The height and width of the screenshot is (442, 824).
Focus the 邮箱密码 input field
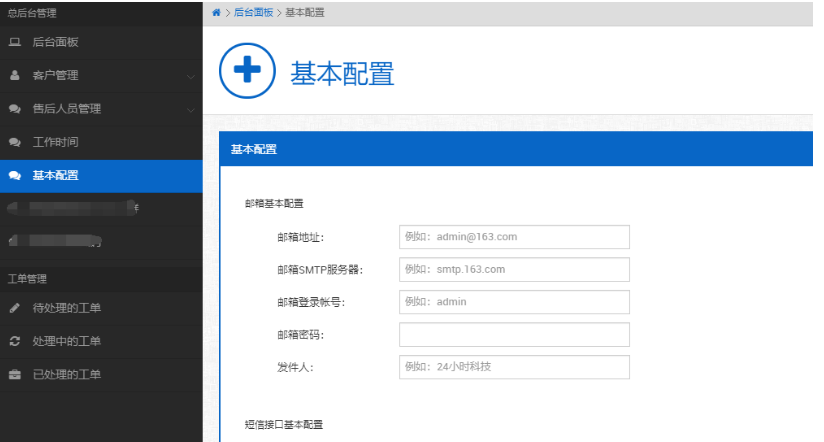coord(514,335)
